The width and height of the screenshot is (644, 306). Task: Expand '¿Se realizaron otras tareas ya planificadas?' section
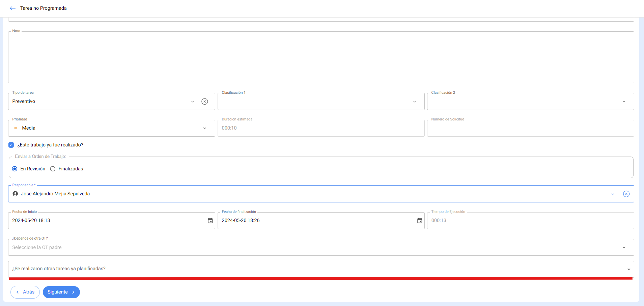point(628,269)
